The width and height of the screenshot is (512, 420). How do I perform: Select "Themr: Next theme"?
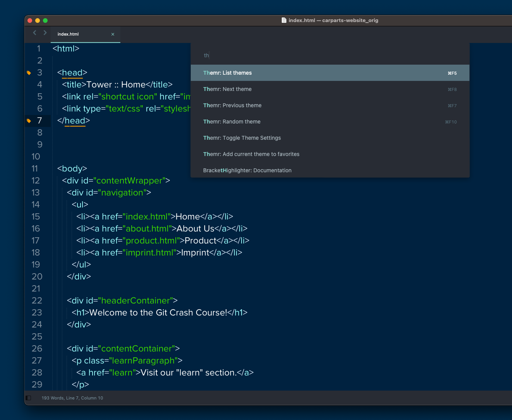[330, 89]
